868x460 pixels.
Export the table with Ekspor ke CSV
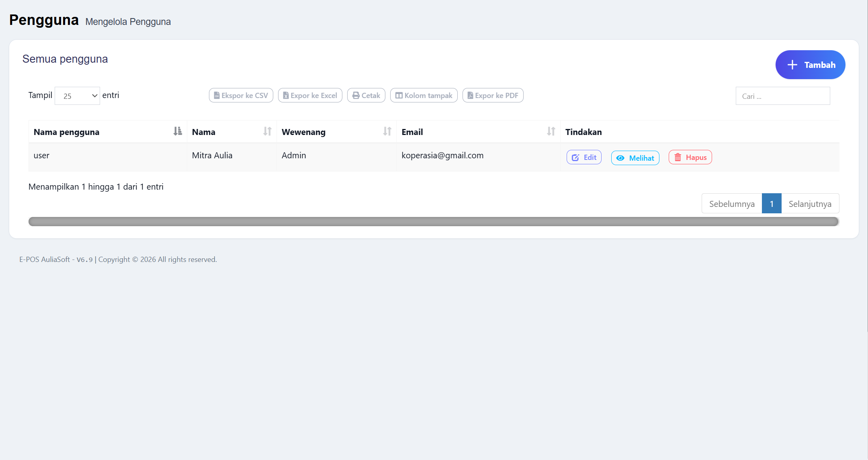click(241, 95)
